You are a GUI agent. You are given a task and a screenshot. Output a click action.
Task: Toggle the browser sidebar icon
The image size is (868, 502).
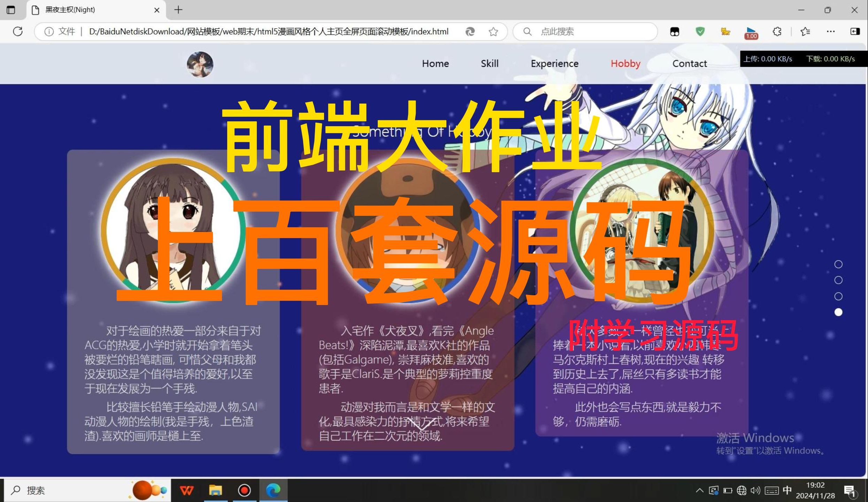855,32
